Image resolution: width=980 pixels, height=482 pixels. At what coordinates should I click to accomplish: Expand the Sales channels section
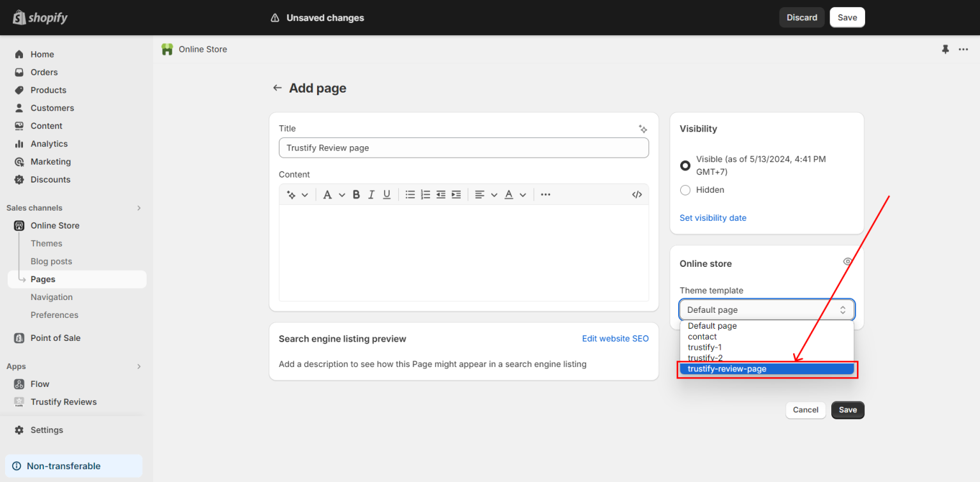click(x=138, y=207)
